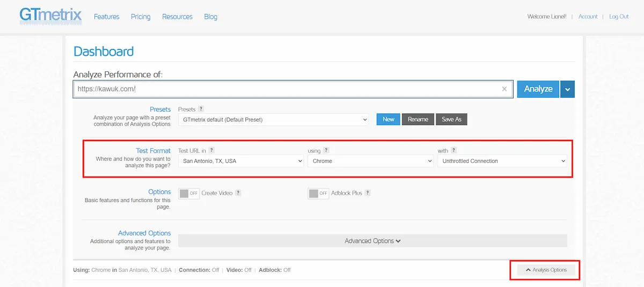Open the Analyze button dropdown arrow

(x=567, y=89)
